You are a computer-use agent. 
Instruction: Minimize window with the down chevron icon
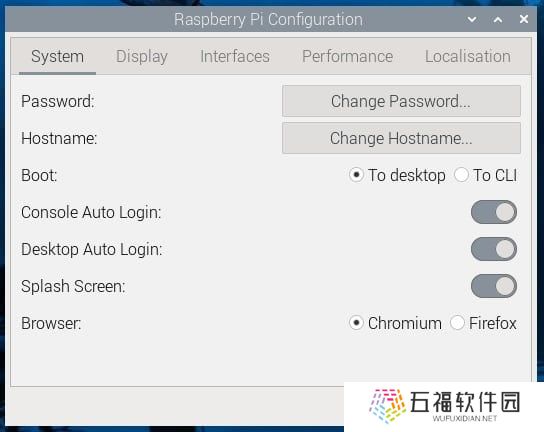point(472,19)
